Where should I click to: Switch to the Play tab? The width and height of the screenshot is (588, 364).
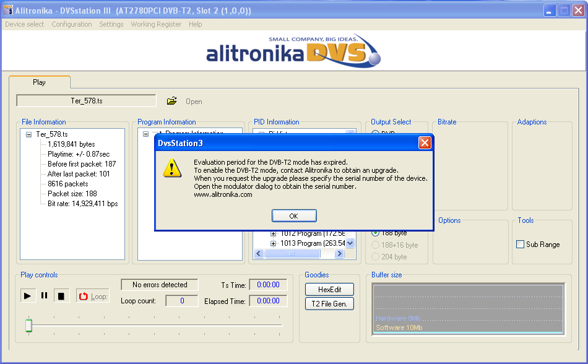click(40, 82)
